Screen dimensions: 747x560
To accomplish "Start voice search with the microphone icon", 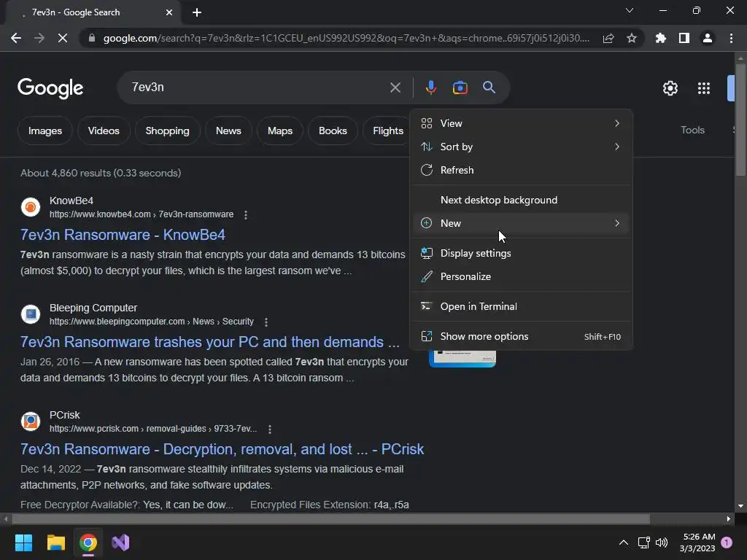I will pos(430,87).
